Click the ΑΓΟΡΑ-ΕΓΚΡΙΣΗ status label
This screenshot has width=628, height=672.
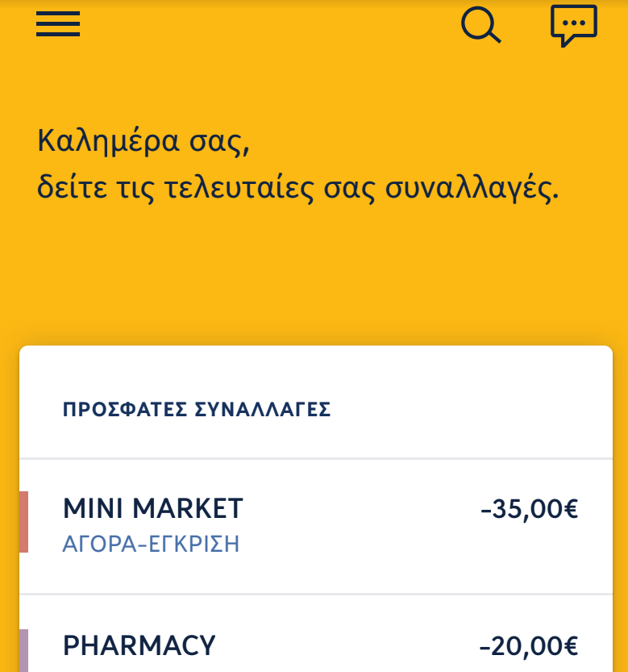coord(151,544)
